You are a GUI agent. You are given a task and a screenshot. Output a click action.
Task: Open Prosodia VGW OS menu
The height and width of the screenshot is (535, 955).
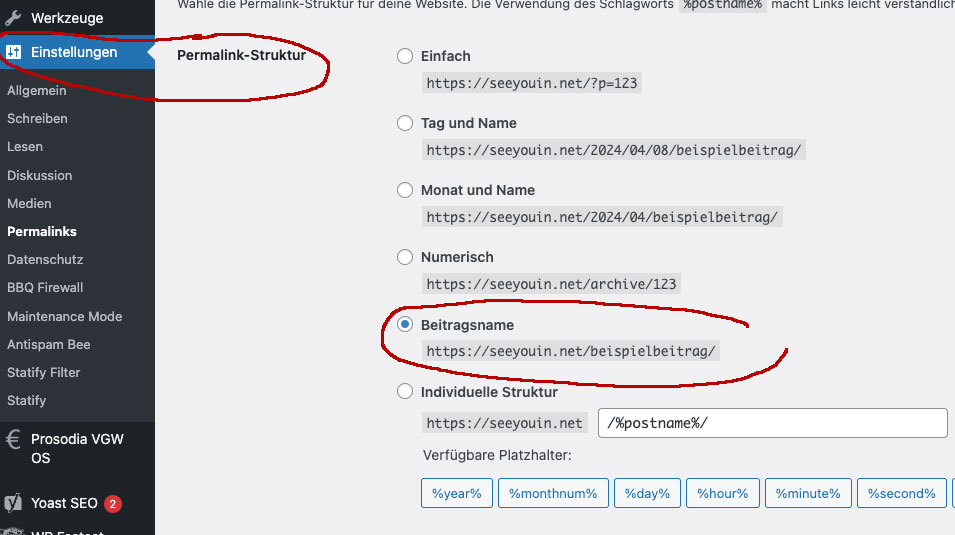pos(77,448)
